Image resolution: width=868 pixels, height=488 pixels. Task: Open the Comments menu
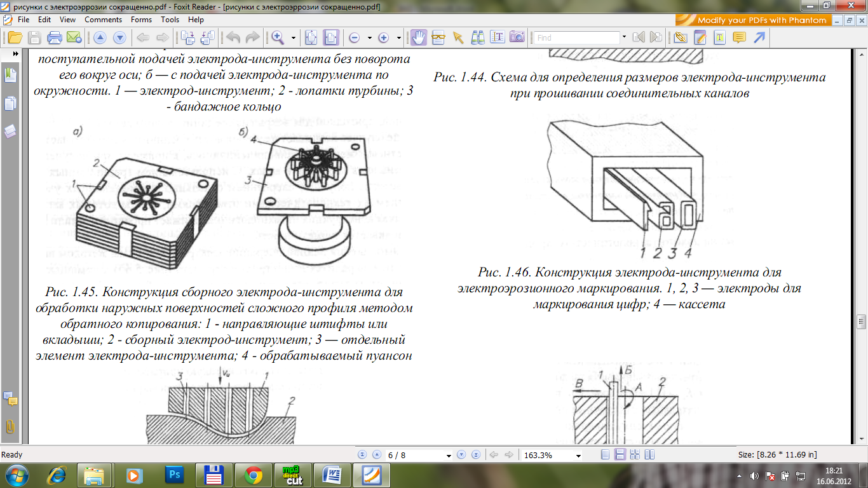pos(104,20)
